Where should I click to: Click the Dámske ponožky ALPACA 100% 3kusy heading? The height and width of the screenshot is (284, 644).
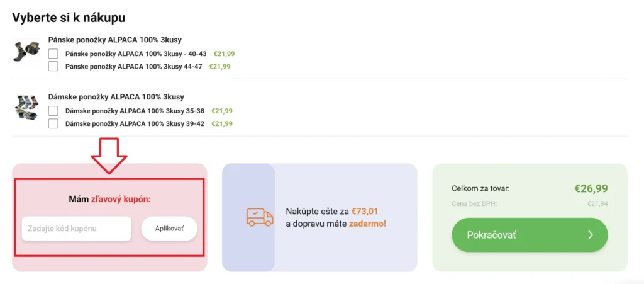click(x=116, y=97)
